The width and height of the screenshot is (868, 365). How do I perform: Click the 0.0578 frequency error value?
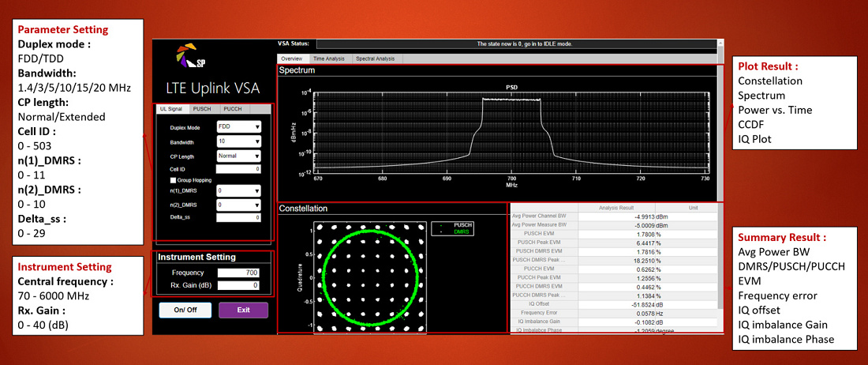pos(616,314)
